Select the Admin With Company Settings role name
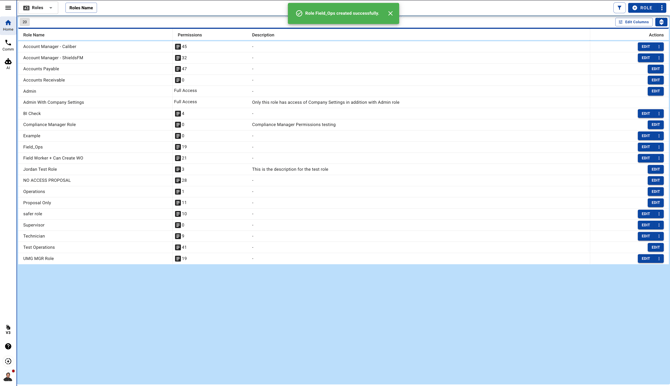The width and height of the screenshot is (670, 386). point(53,102)
